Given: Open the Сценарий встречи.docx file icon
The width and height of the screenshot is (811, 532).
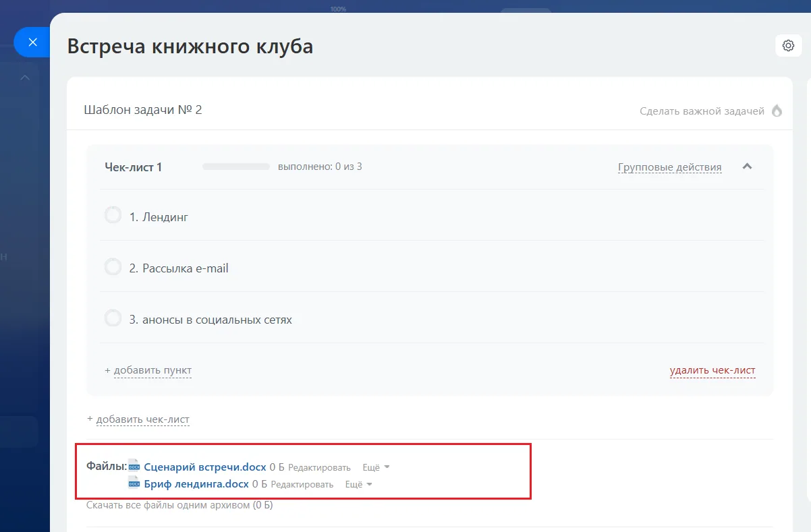Looking at the screenshot, I should (x=134, y=467).
